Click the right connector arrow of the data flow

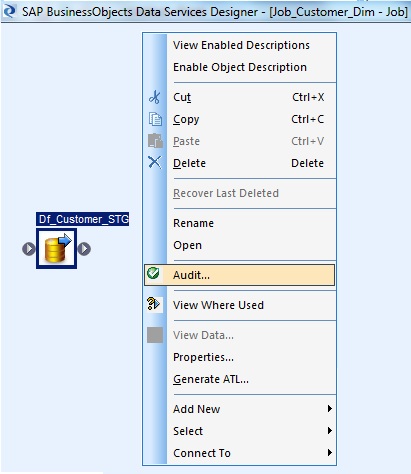[x=84, y=249]
